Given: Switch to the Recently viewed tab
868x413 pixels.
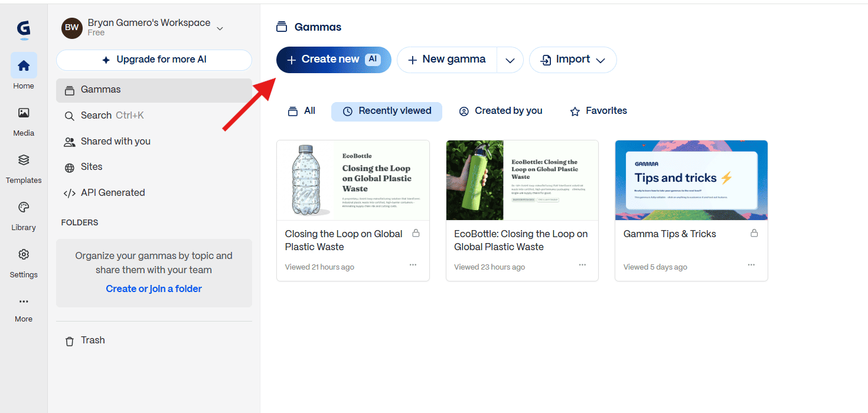Looking at the screenshot, I should (x=387, y=111).
